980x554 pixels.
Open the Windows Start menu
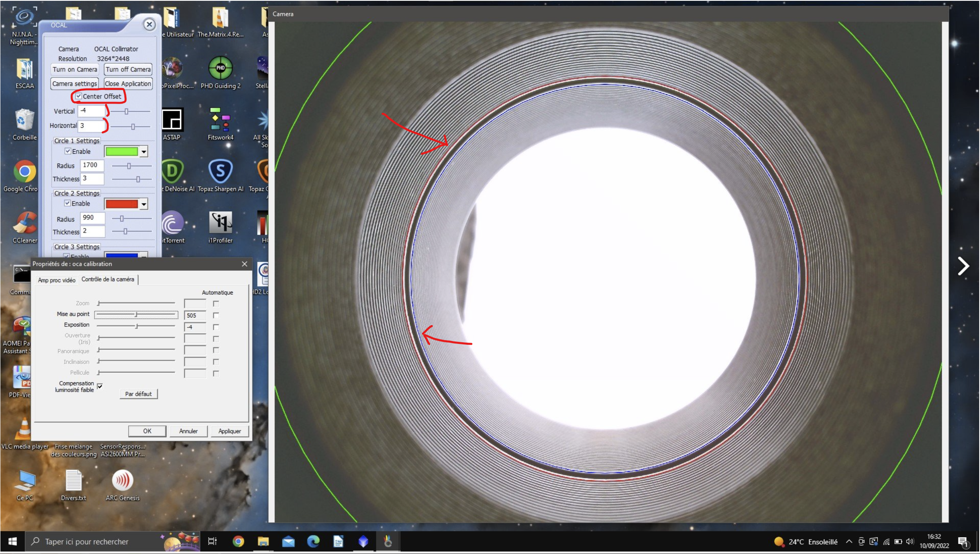(x=12, y=541)
